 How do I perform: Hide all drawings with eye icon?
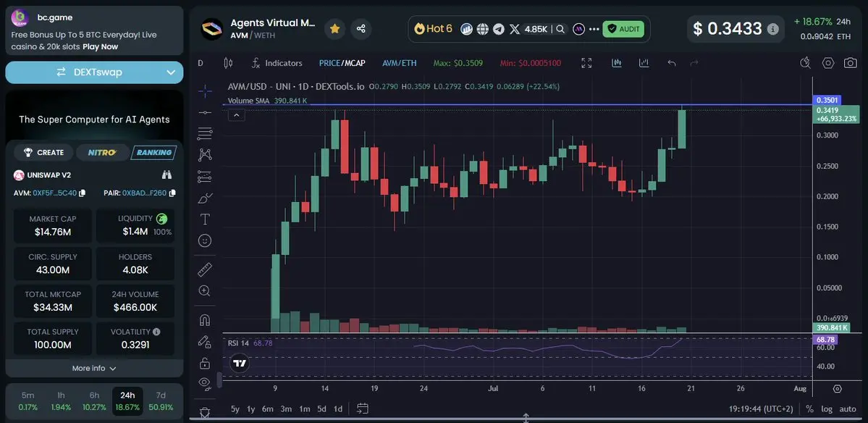click(x=205, y=382)
